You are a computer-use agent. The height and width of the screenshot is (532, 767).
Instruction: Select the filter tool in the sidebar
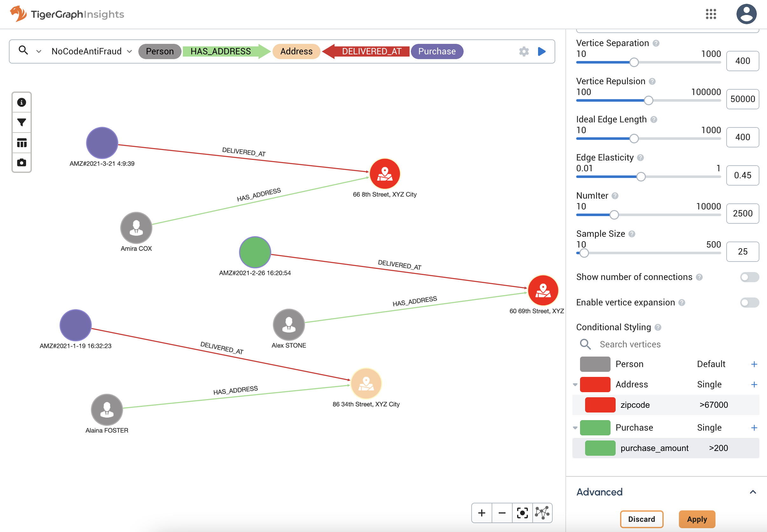coord(21,122)
